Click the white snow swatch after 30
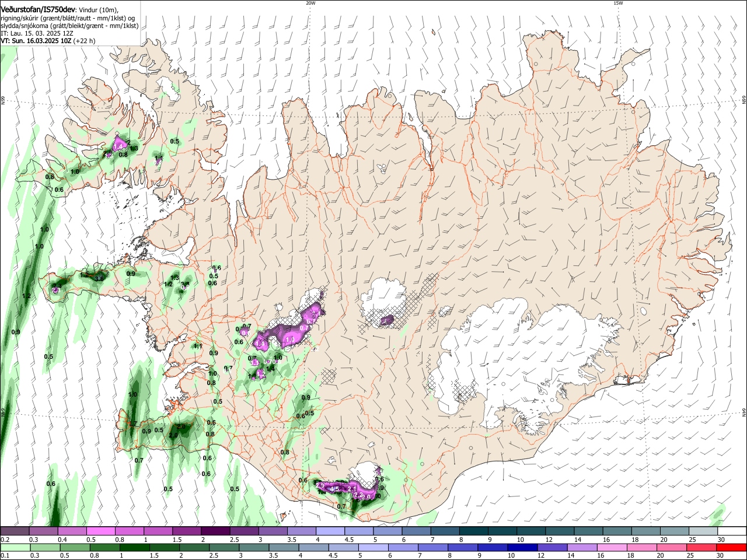This screenshot has height=560, width=747. pos(732,531)
